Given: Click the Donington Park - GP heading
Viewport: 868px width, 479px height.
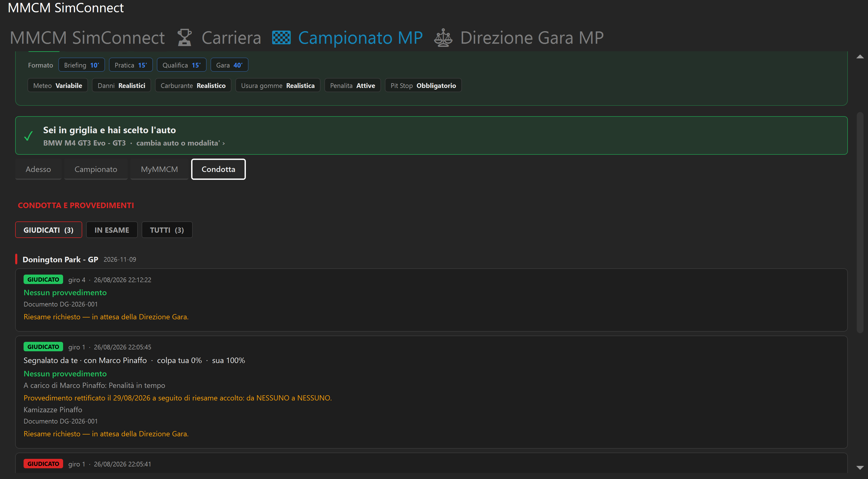Looking at the screenshot, I should 60,259.
